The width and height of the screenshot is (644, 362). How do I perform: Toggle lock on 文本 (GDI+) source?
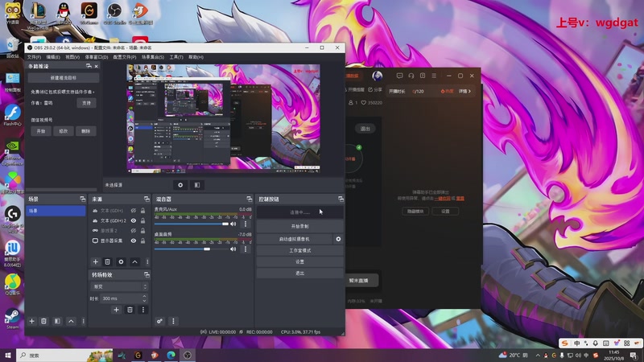point(143,211)
